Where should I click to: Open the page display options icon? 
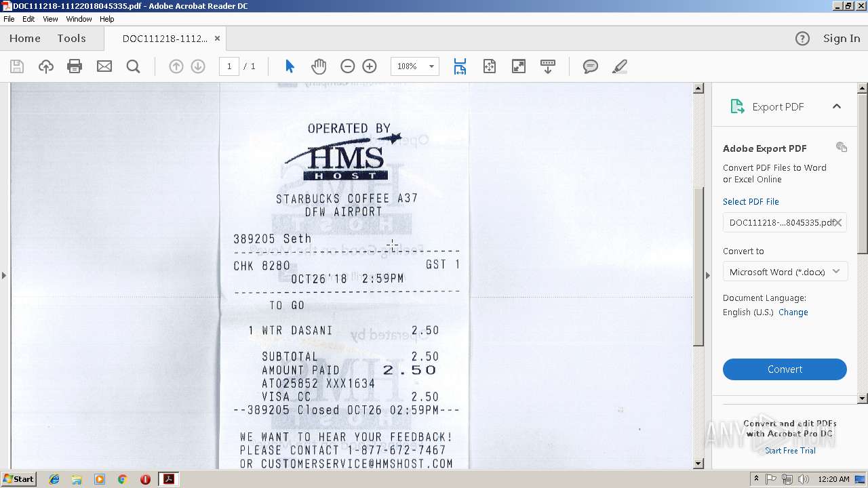tap(548, 66)
